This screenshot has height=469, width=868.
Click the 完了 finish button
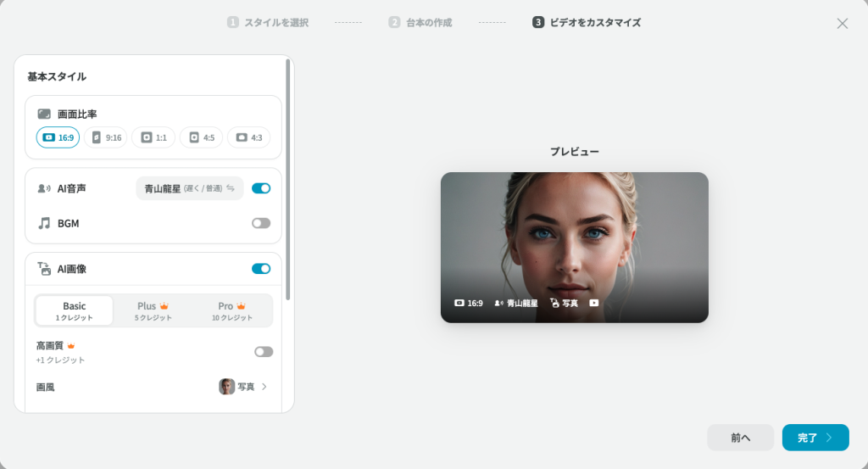815,438
